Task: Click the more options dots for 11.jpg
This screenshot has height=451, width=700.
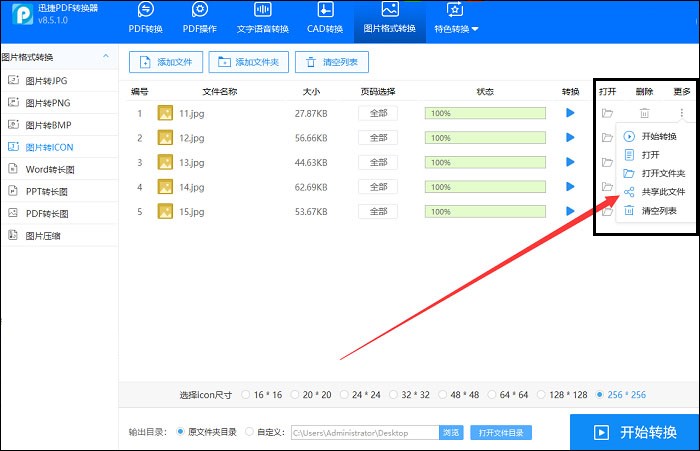Action: 681,113
